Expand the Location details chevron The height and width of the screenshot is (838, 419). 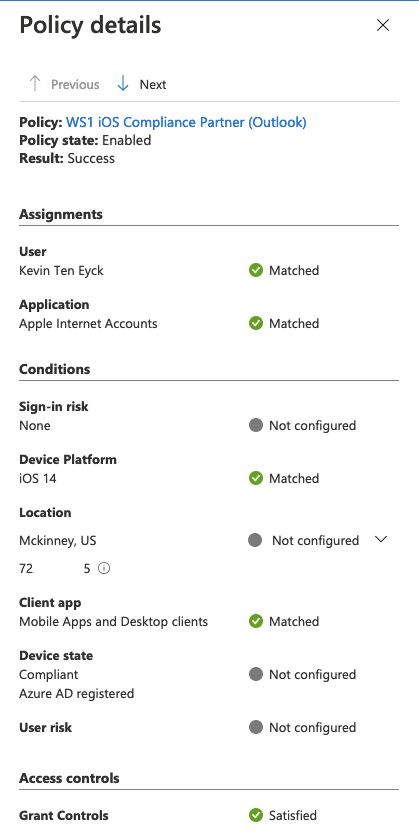click(x=381, y=539)
